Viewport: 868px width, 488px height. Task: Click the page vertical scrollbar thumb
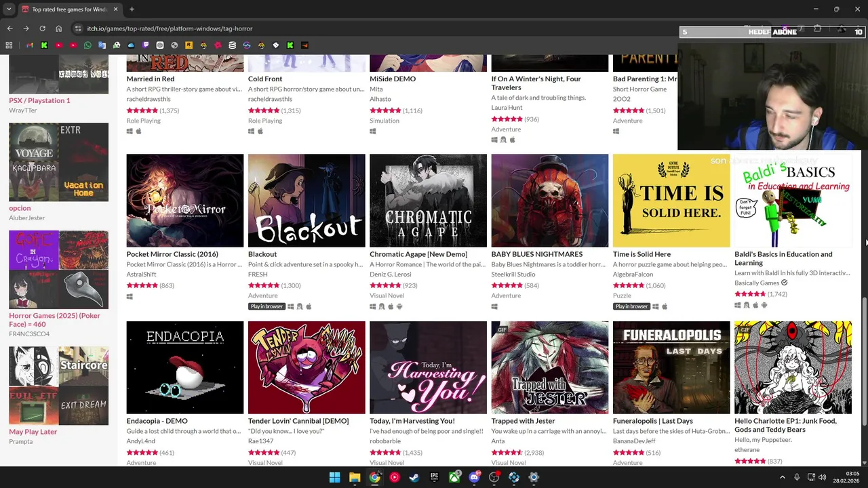864,361
